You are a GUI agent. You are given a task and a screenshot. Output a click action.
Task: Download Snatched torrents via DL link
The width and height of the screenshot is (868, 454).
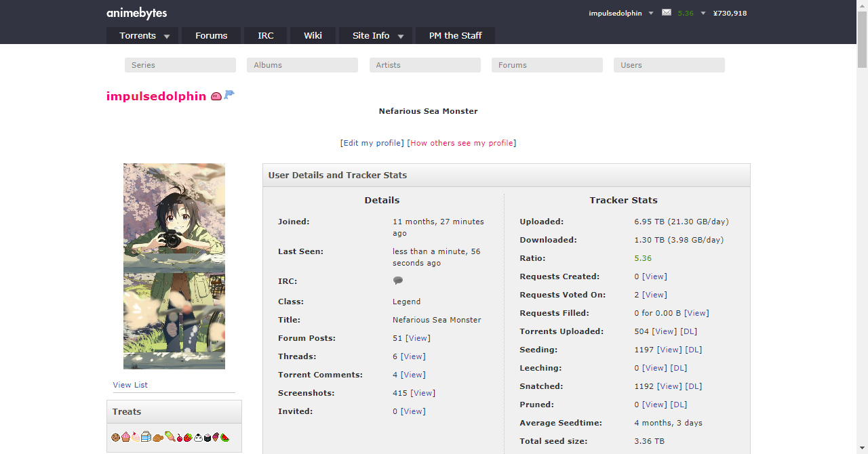pos(694,386)
